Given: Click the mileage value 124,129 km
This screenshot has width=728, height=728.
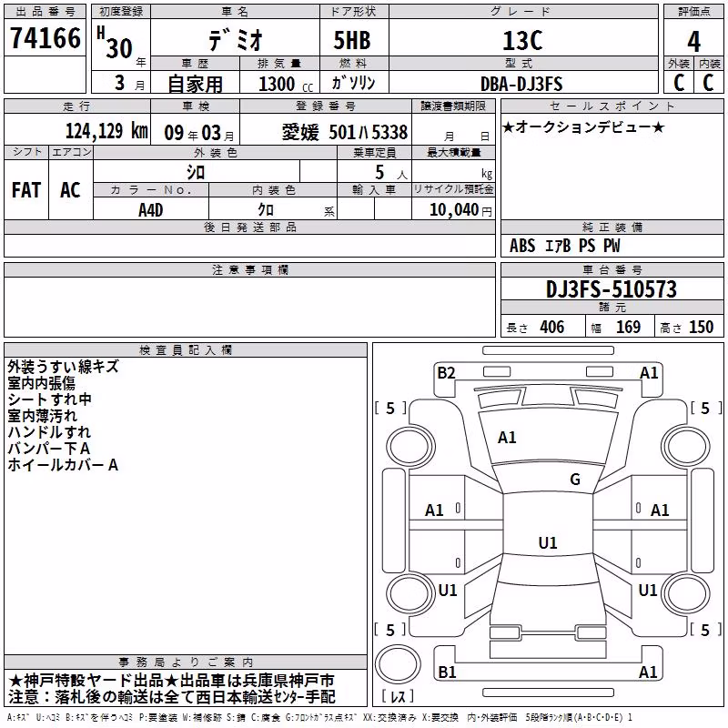Looking at the screenshot, I should click(x=106, y=131).
